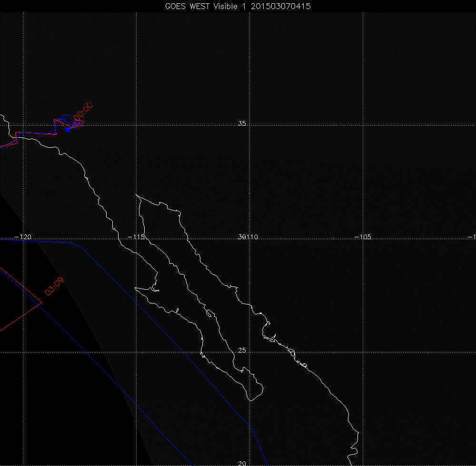Click the -120 longitude label
This screenshot has width=476, height=466.
point(23,237)
